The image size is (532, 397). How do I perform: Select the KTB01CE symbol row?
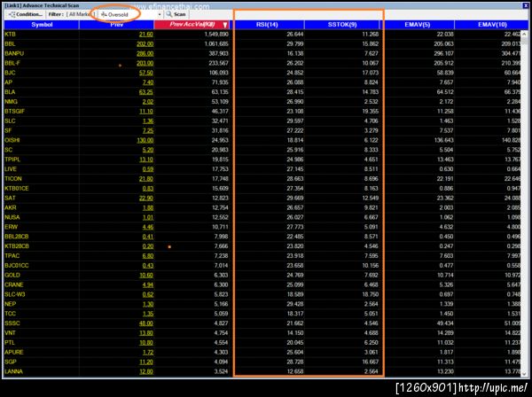[x=262, y=188]
